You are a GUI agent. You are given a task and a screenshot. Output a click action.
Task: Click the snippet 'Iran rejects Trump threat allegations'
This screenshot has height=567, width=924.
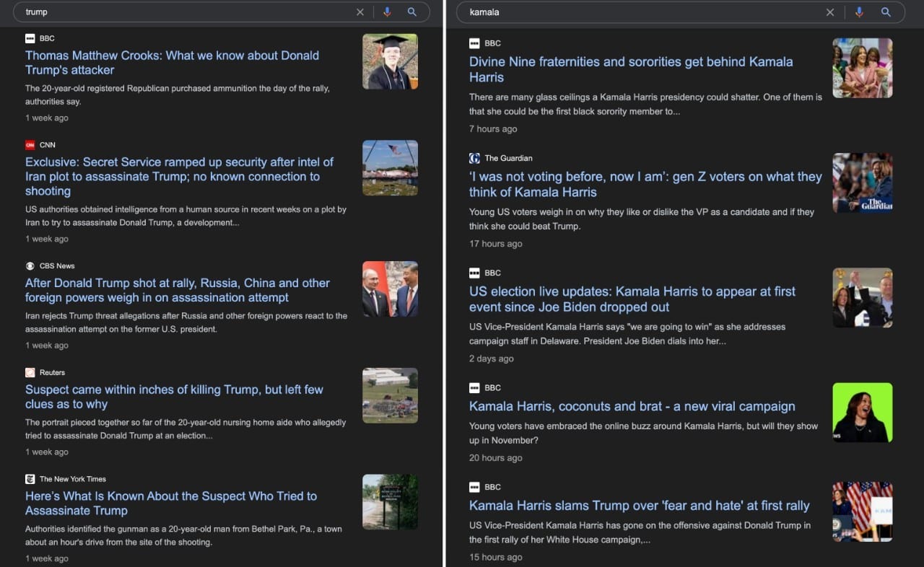[x=186, y=322]
